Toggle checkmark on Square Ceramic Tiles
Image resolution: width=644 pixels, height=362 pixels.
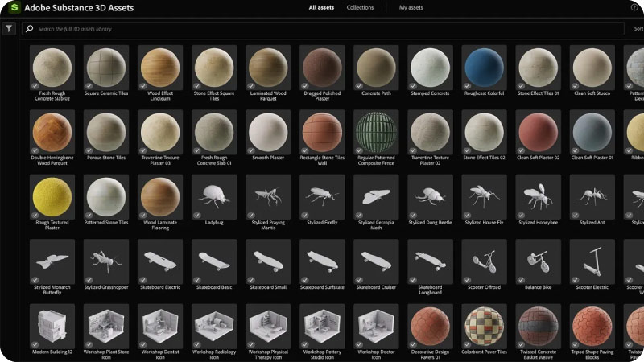pyautogui.click(x=89, y=86)
